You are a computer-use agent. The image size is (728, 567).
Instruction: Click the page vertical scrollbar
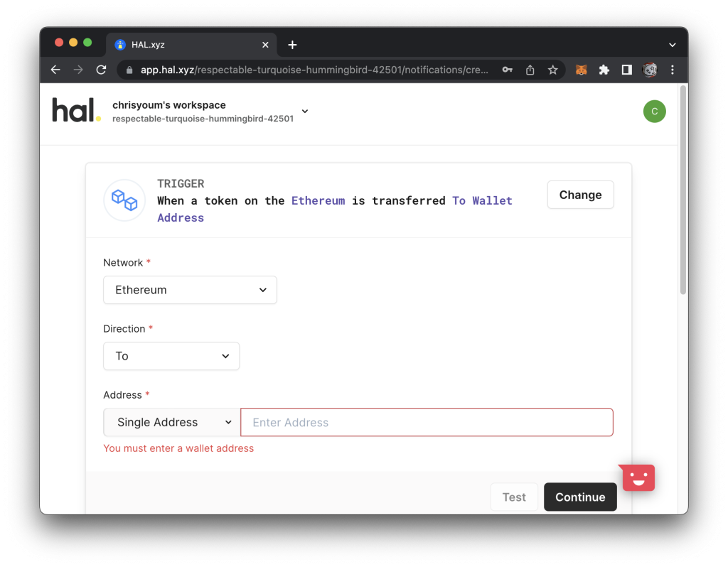(683, 190)
